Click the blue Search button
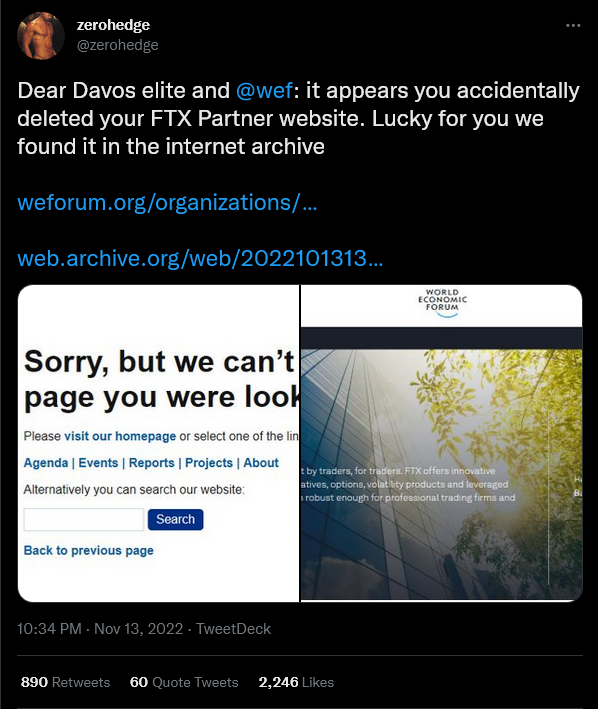 (175, 520)
